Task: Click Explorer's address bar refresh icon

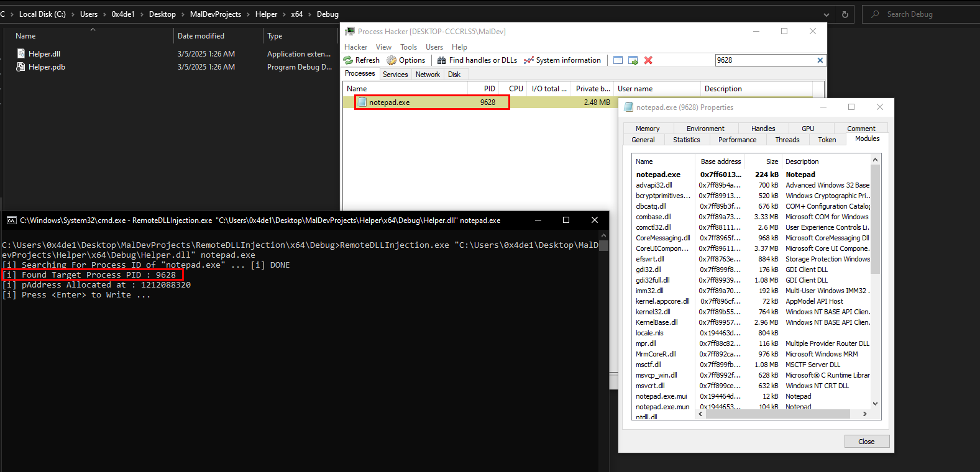Action: [x=845, y=14]
